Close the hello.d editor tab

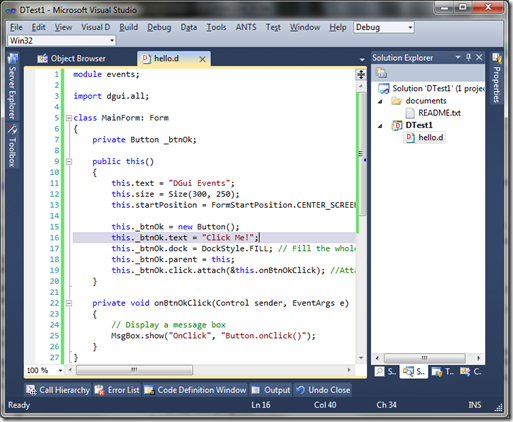(x=202, y=59)
